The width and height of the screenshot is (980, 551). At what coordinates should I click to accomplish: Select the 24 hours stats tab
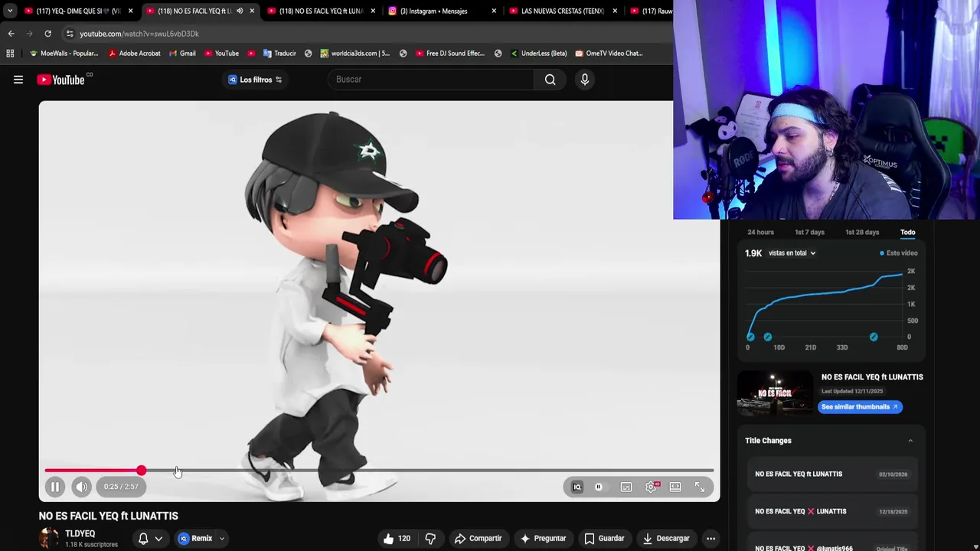pos(760,232)
